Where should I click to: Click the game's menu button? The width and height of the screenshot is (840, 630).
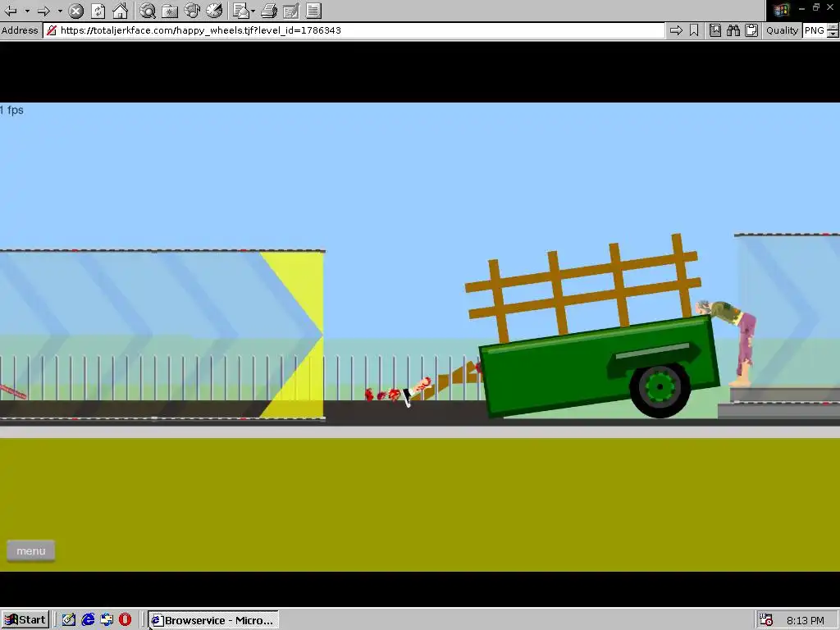pos(31,550)
